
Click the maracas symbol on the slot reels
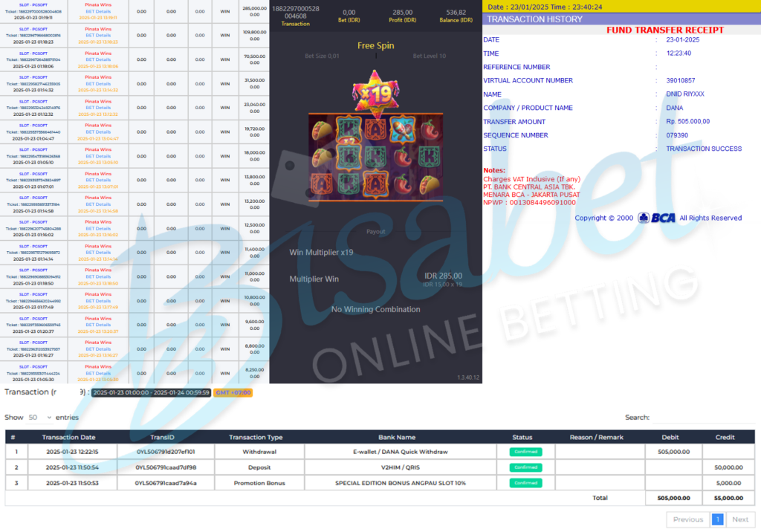(x=402, y=129)
